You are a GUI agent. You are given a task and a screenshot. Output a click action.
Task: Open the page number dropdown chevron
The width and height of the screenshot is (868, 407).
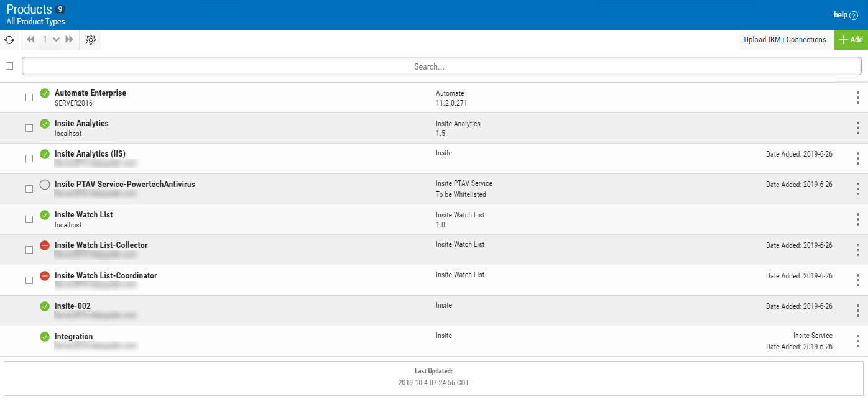[56, 40]
